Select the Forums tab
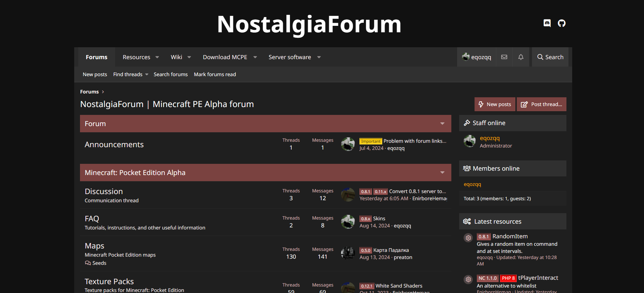This screenshot has height=293, width=644. pos(97,57)
